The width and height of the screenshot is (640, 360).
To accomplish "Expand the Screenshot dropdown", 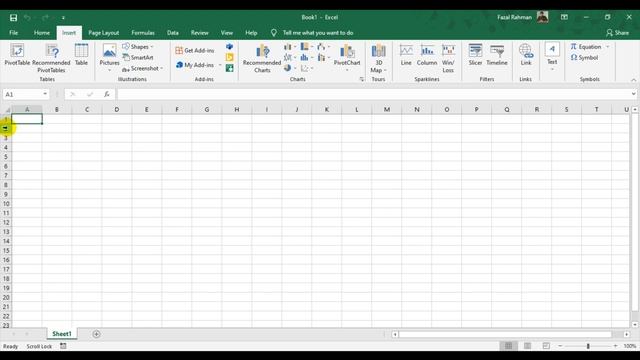I will (x=162, y=69).
